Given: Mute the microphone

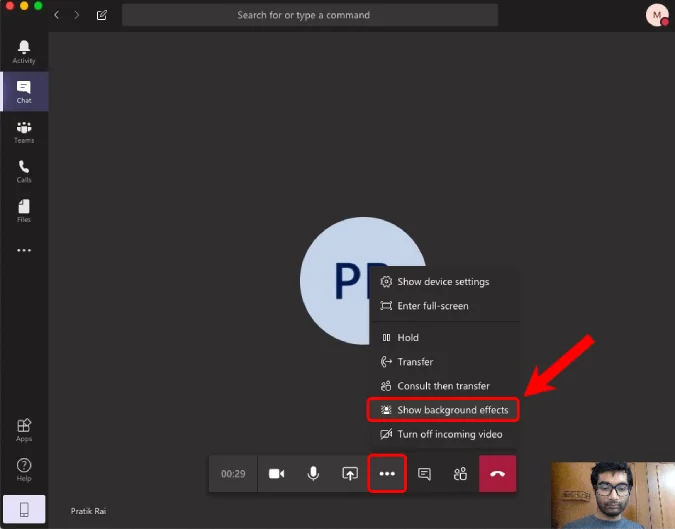Looking at the screenshot, I should click(x=313, y=473).
